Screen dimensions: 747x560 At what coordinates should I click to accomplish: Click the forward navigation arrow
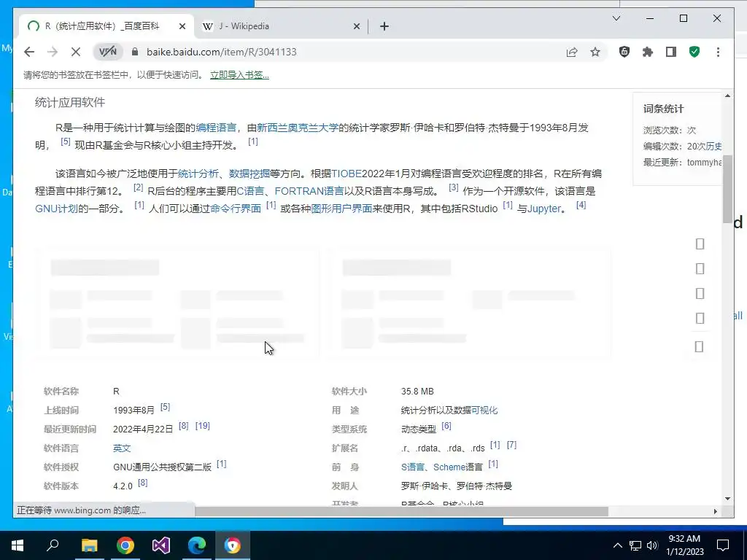point(53,52)
